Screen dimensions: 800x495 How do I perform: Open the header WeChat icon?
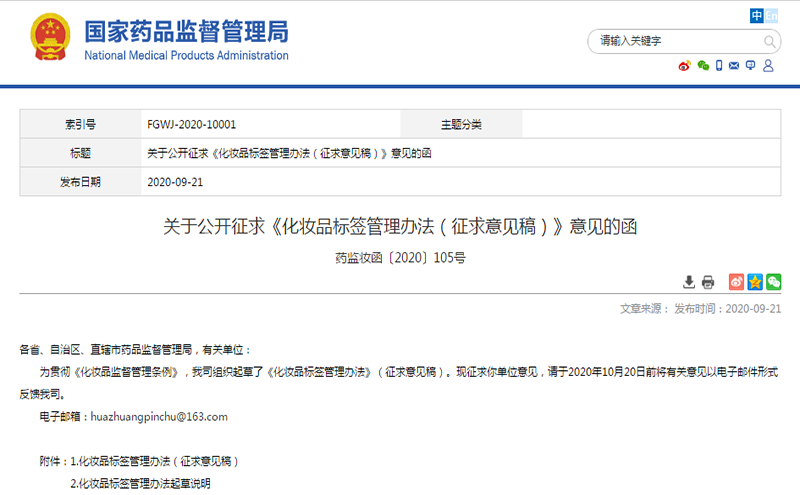[703, 66]
